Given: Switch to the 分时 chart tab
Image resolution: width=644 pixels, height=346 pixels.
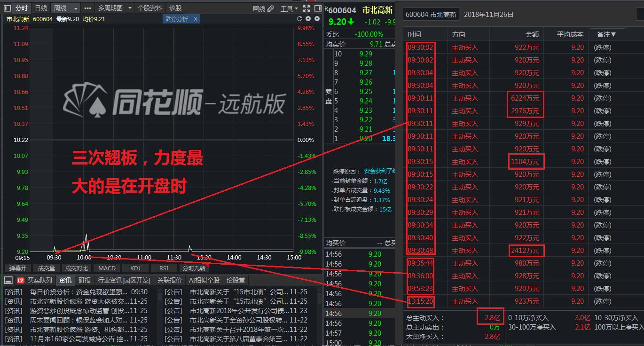Looking at the screenshot, I should (22, 8).
